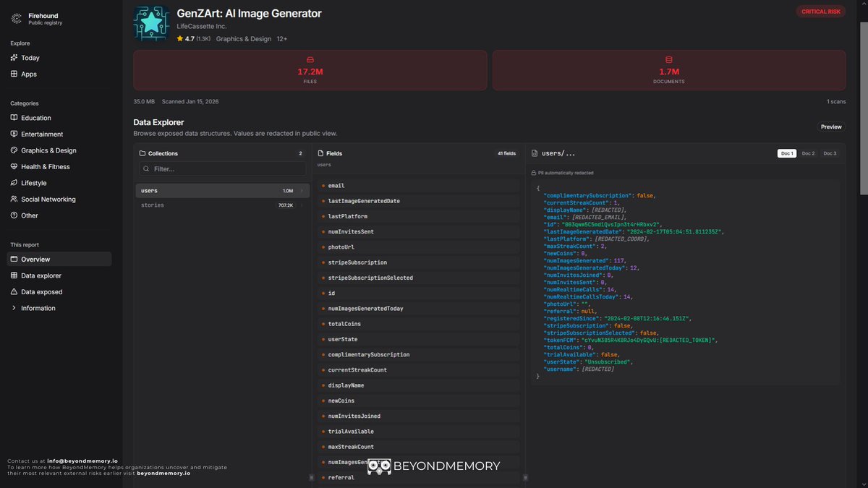Click the 1.7M Documents card

(x=669, y=70)
